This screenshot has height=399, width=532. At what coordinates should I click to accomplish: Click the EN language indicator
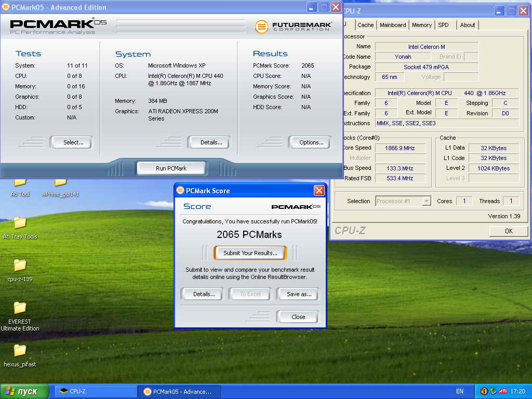tap(460, 391)
